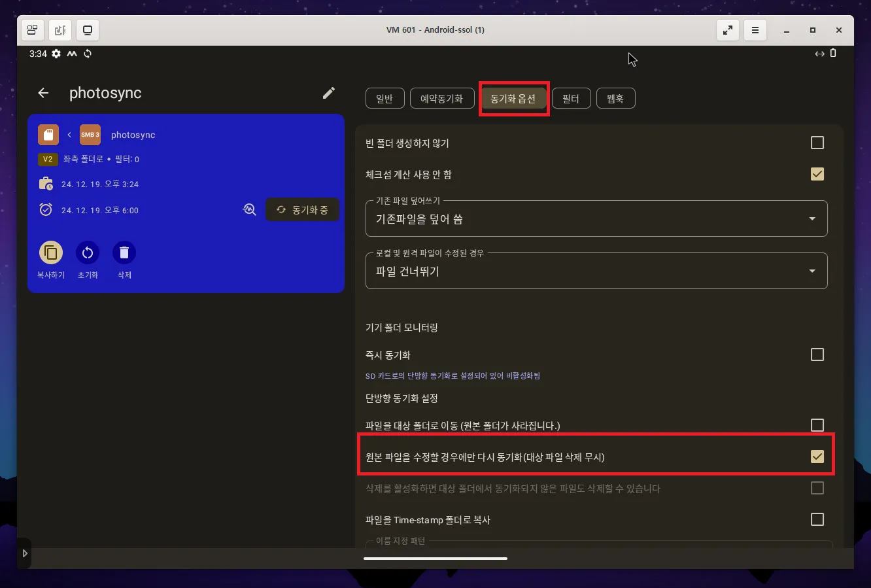
Task: Switch to the 필터 tab
Action: [x=571, y=98]
